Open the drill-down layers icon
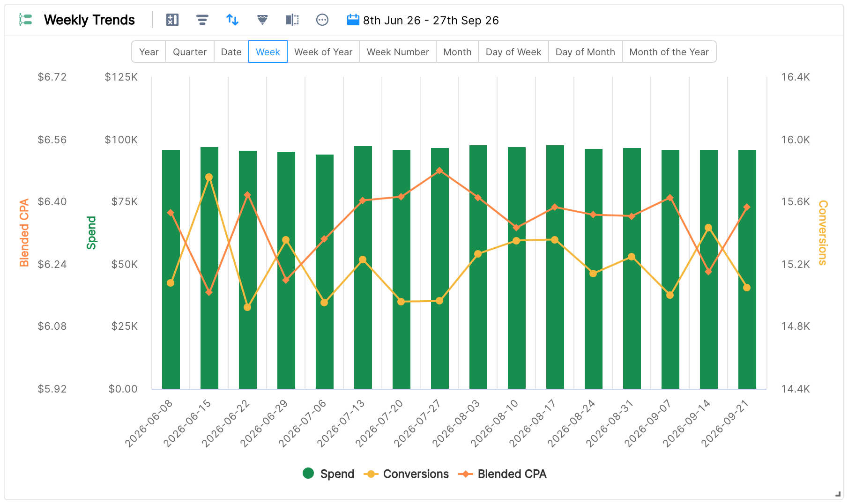 click(x=262, y=20)
